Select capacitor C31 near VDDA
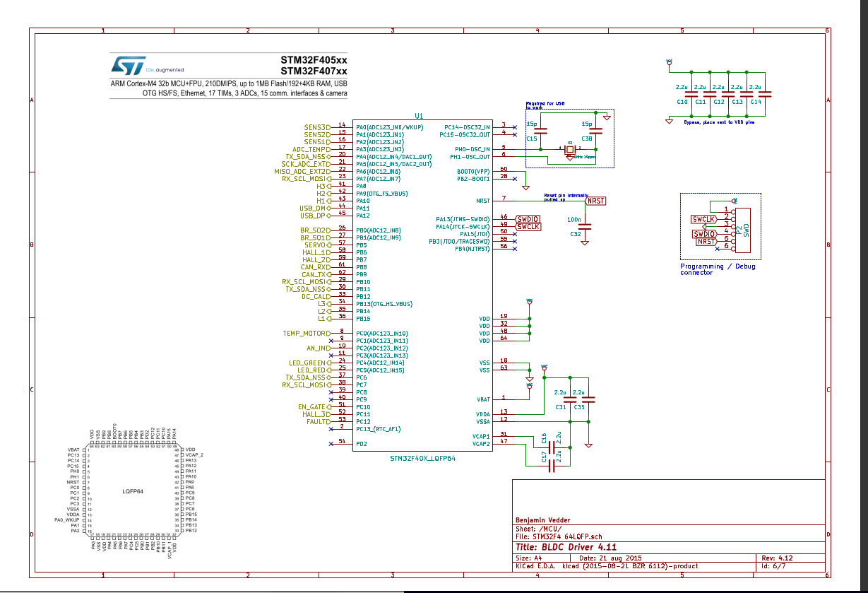Screen dimensions: 868x593 click(571, 399)
